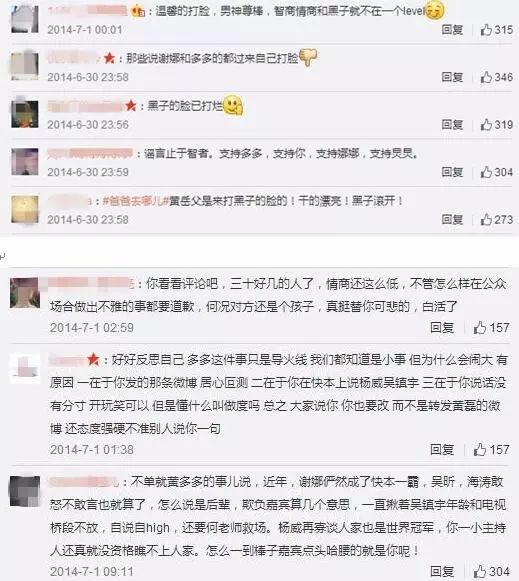The height and width of the screenshot is (581, 519).
Task: Click thumbs-up icon beside 346
Action: point(486,77)
